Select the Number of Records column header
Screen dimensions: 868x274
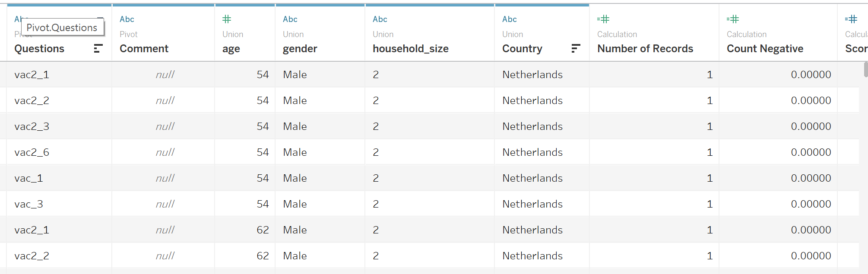645,49
